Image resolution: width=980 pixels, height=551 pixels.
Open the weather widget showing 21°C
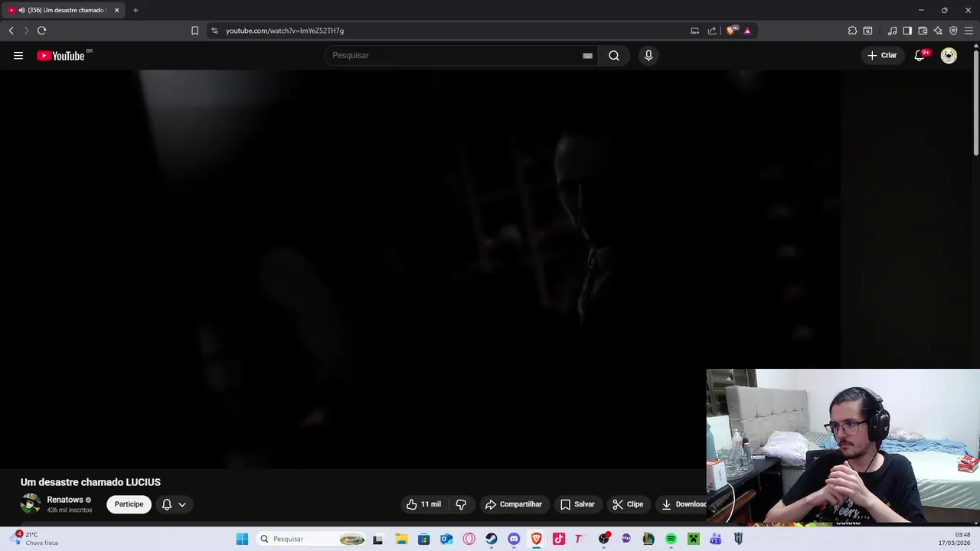pos(34,539)
